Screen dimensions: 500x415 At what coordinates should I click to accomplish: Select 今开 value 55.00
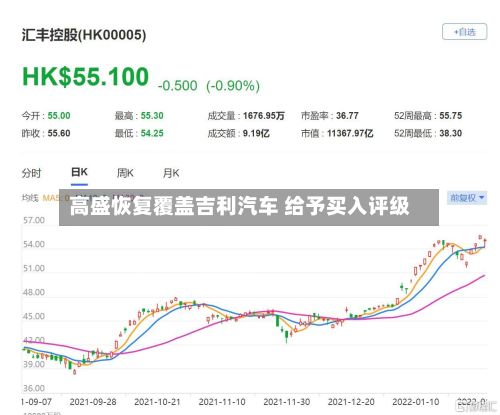click(x=59, y=116)
